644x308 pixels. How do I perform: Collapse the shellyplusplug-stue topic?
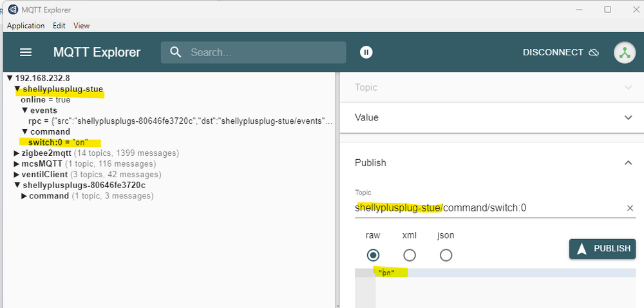[17, 89]
